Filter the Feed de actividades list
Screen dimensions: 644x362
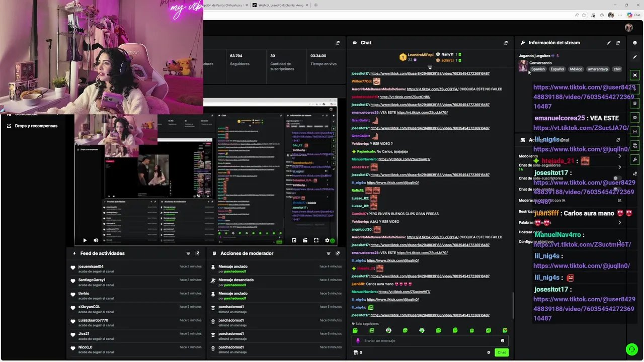188,253
